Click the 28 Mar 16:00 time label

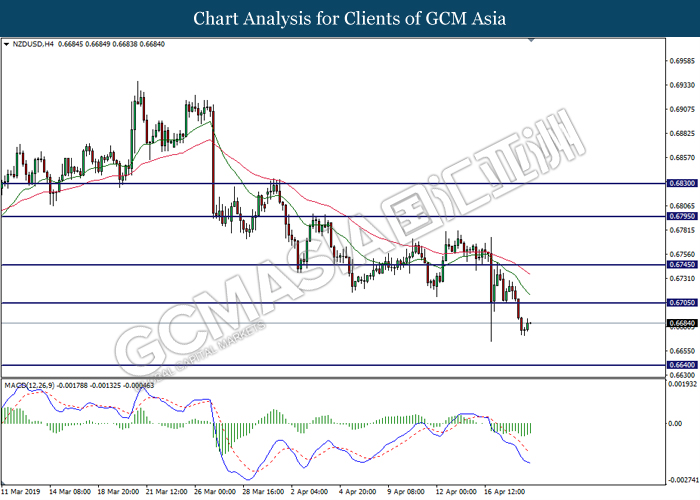click(x=263, y=492)
